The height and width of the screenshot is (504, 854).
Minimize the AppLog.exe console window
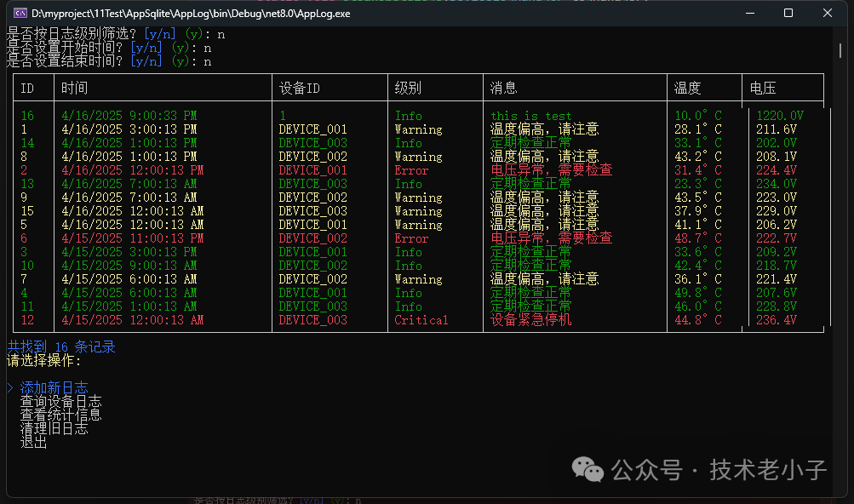click(749, 13)
